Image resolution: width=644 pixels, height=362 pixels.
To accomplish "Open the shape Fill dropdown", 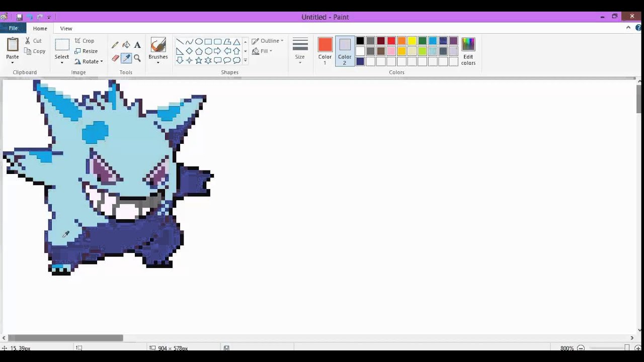I will 262,51.
